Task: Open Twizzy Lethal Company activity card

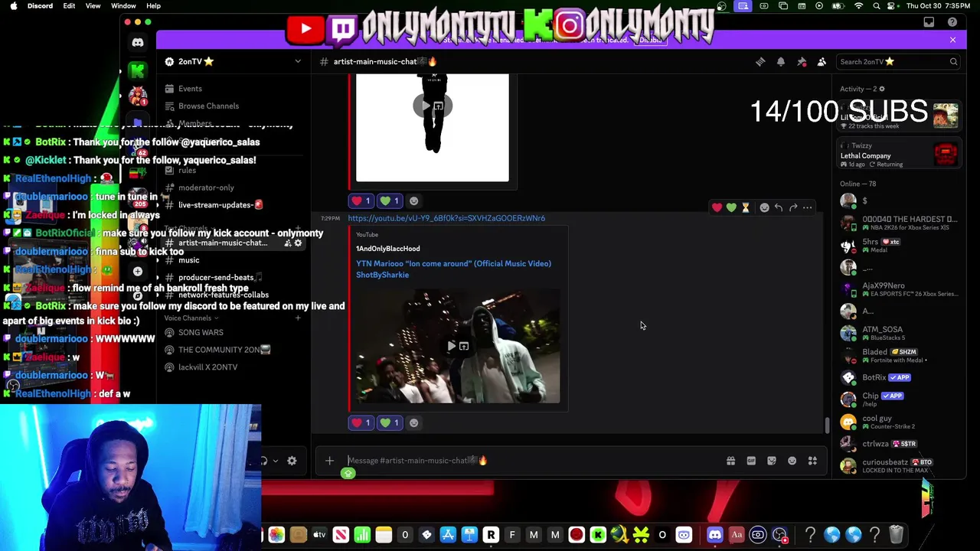Action: click(899, 155)
